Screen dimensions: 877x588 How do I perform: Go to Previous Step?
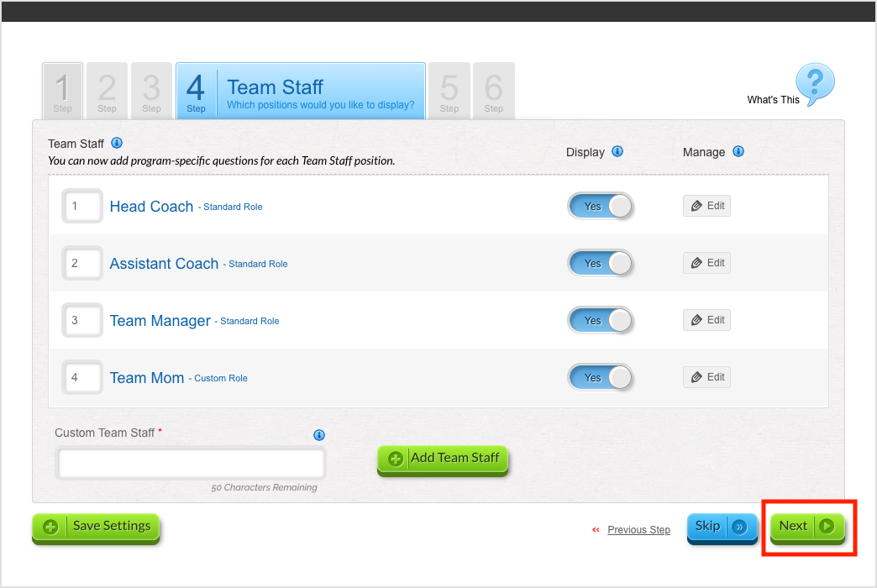[638, 529]
